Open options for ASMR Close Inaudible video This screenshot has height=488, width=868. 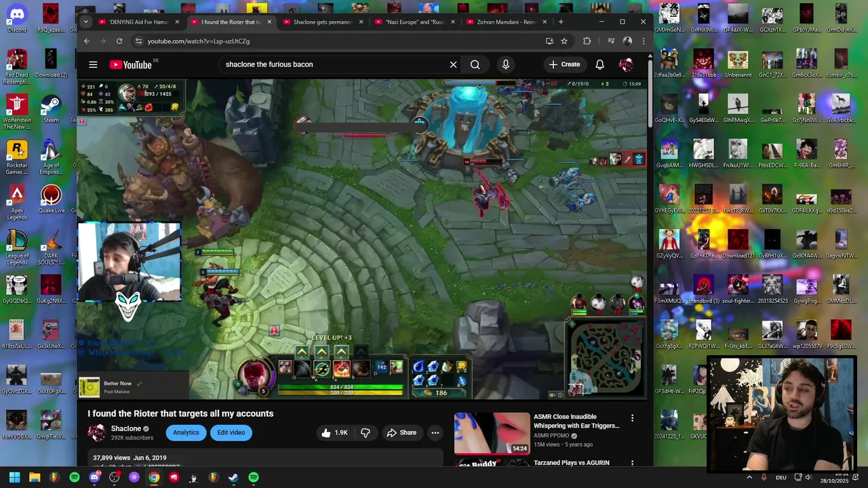click(632, 418)
